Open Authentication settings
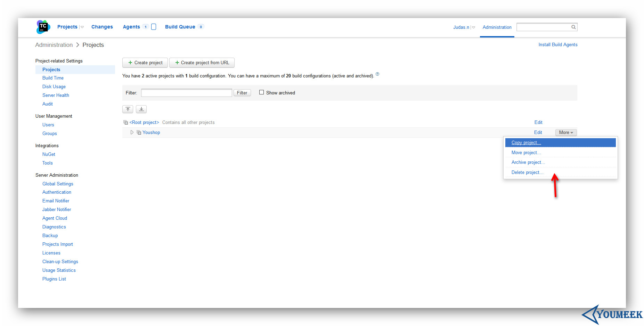The image size is (644, 326). pyautogui.click(x=57, y=192)
